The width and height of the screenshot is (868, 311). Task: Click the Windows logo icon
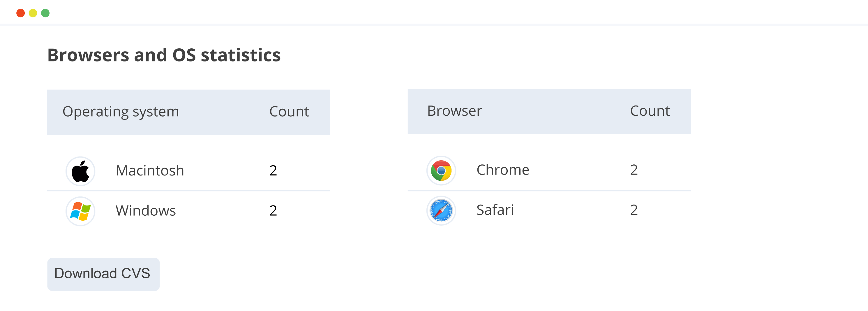pos(80,211)
